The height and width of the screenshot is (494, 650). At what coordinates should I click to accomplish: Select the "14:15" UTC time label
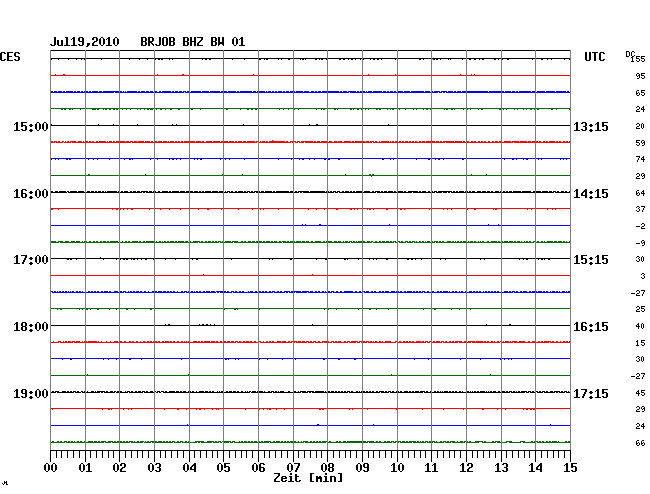(x=591, y=194)
